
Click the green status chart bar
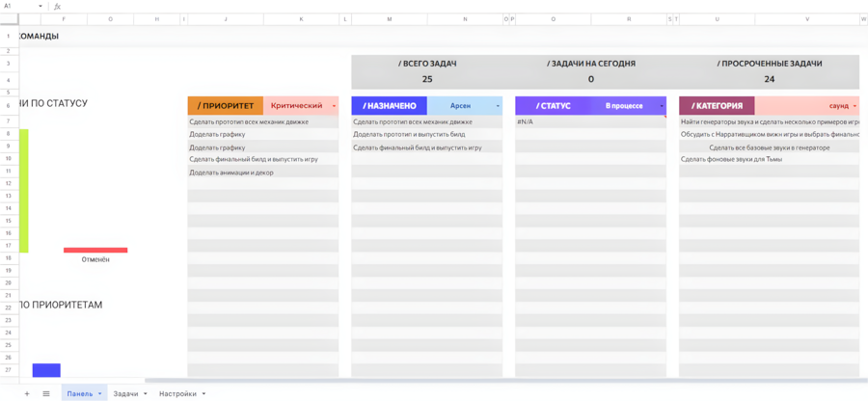pos(24,191)
